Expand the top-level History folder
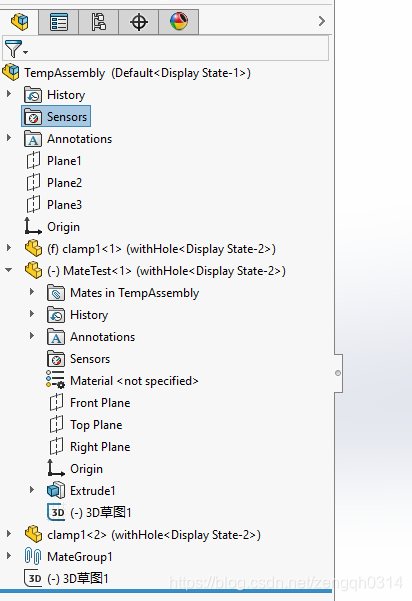 pyautogui.click(x=9, y=94)
